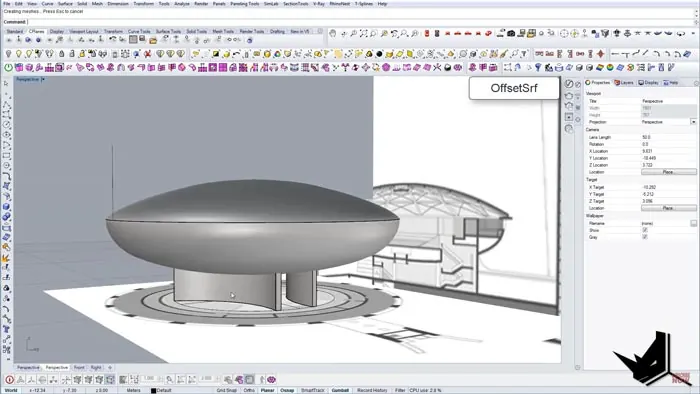Open the top toolbar overflow arrow
Image resolution: width=700 pixels, height=394 pixels.
694,33
